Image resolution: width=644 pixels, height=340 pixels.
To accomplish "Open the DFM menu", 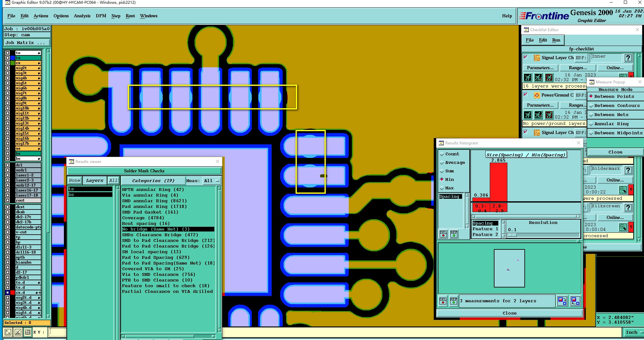I will click(x=101, y=16).
